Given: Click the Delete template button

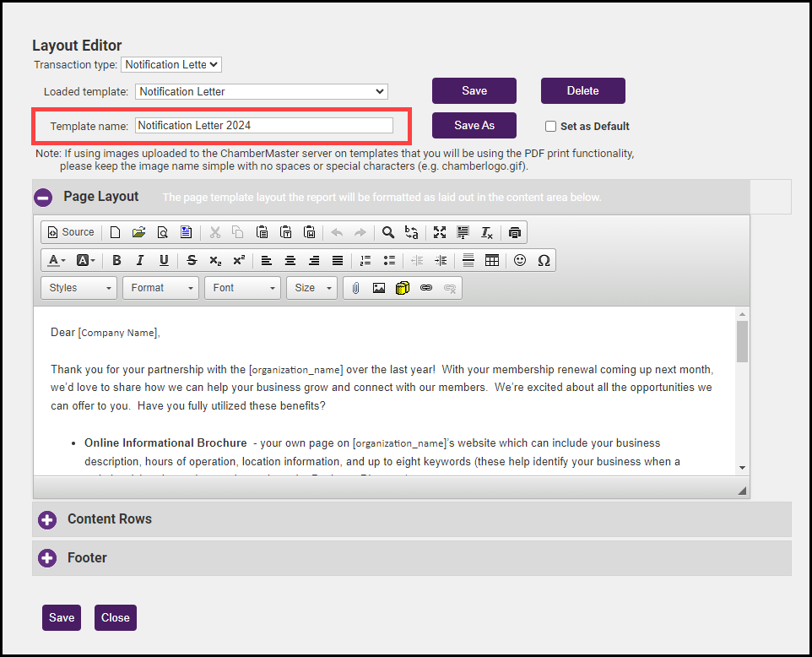Looking at the screenshot, I should point(582,91).
